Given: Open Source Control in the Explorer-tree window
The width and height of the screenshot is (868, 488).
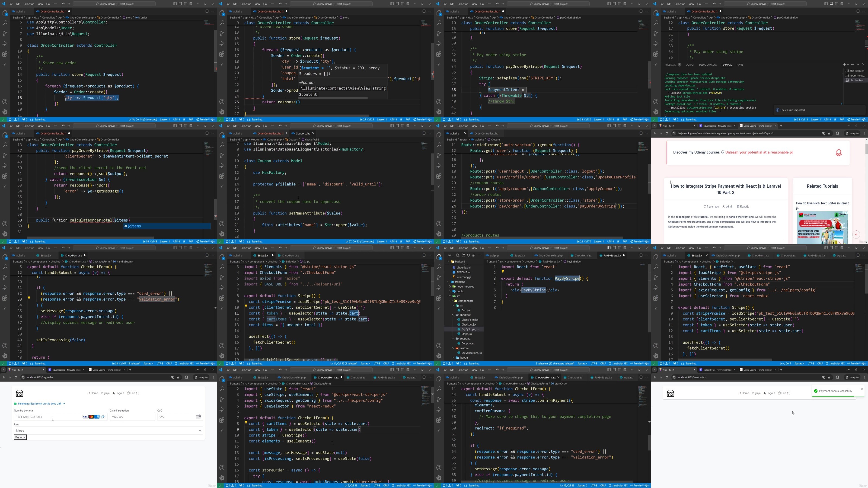Looking at the screenshot, I should [x=439, y=277].
